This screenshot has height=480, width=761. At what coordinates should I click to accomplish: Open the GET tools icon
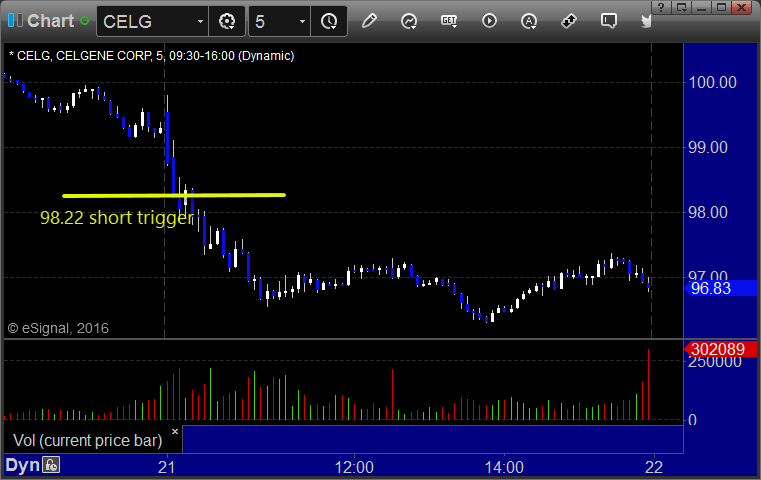click(449, 21)
